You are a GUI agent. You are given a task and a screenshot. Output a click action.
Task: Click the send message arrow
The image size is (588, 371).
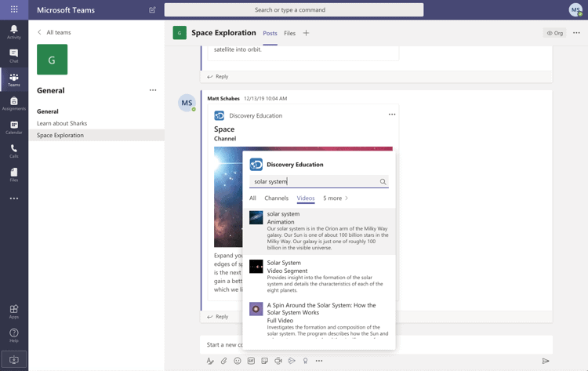point(546,361)
